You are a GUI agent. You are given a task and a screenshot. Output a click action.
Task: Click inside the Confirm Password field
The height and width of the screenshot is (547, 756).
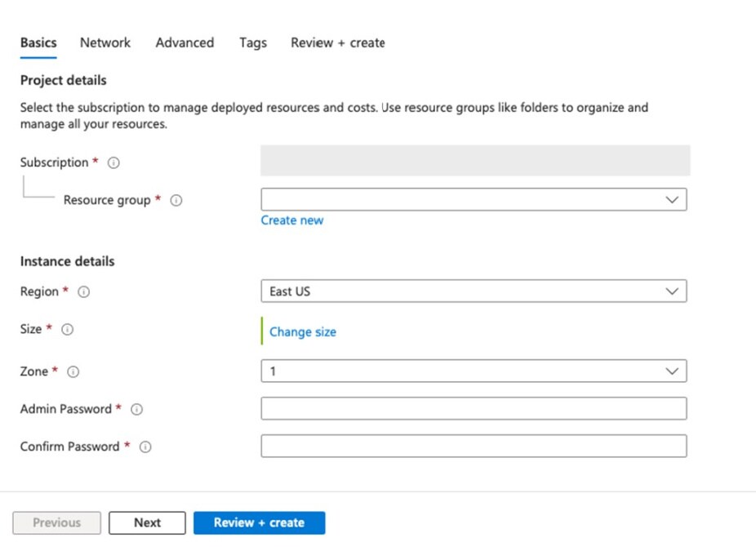pyautogui.click(x=474, y=446)
